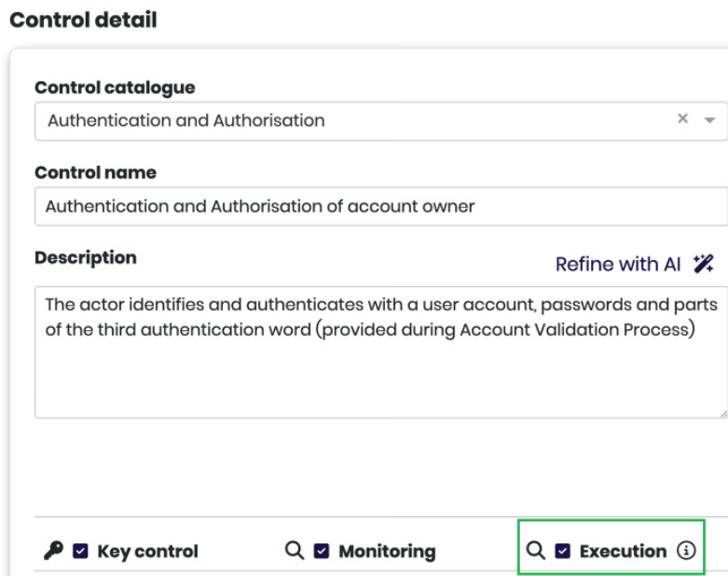Click the Execution label text
728x576 pixels.
[623, 551]
